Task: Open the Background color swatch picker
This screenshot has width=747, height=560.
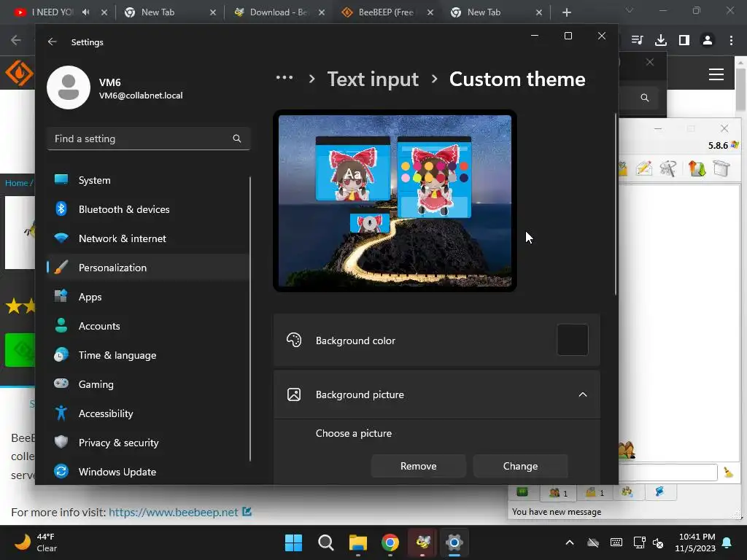Action: pos(572,340)
